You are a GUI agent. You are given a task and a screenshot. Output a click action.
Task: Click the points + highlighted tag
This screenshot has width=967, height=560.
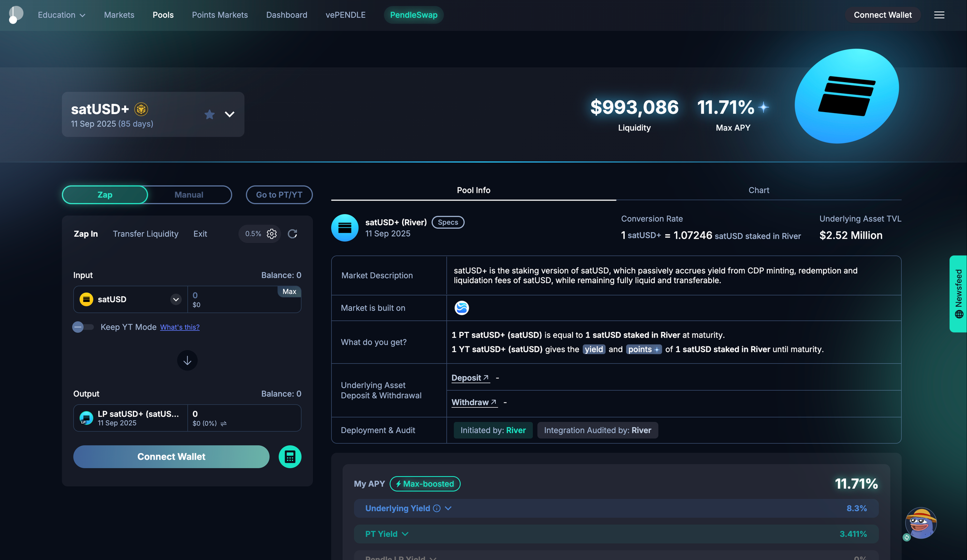[x=644, y=349]
